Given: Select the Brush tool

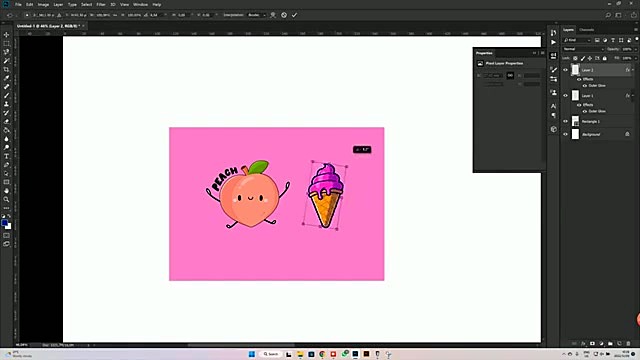Looking at the screenshot, I should [x=6, y=96].
